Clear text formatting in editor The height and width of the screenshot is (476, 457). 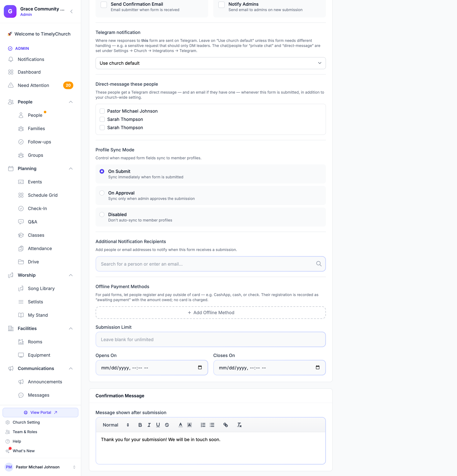(239, 425)
